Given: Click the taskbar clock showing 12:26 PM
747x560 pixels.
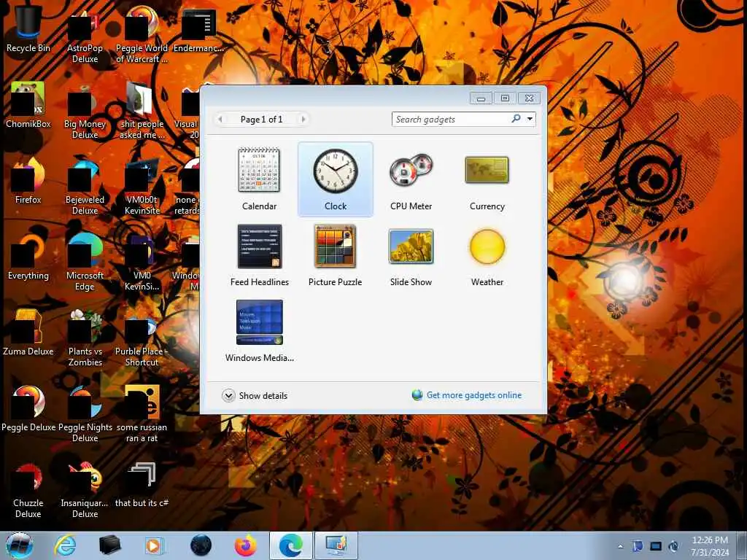Looking at the screenshot, I should [710, 545].
